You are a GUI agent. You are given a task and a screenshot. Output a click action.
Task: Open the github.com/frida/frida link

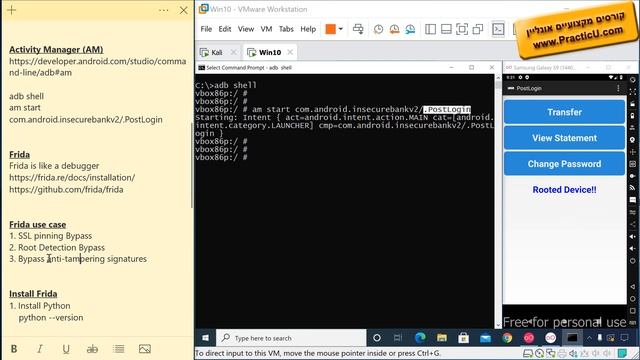[x=66, y=189]
